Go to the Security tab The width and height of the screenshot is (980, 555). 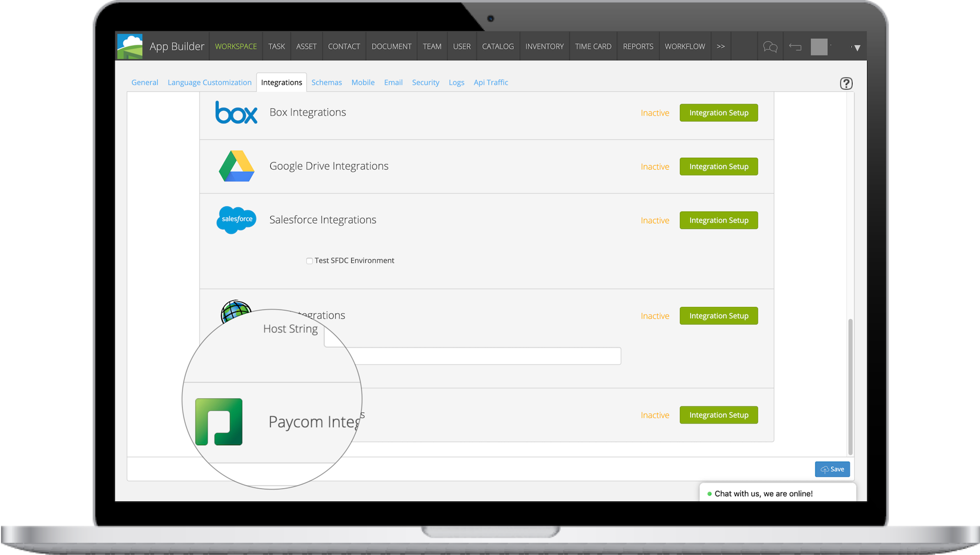tap(426, 82)
